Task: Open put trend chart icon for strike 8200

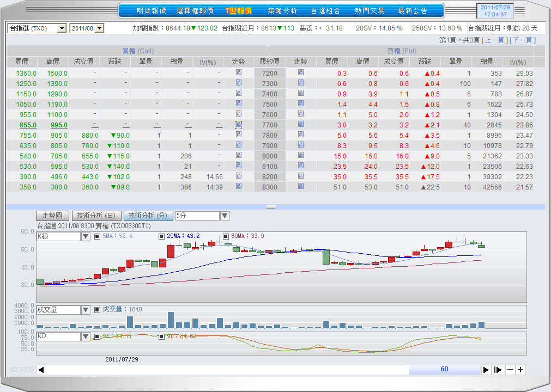Action: pos(301,176)
